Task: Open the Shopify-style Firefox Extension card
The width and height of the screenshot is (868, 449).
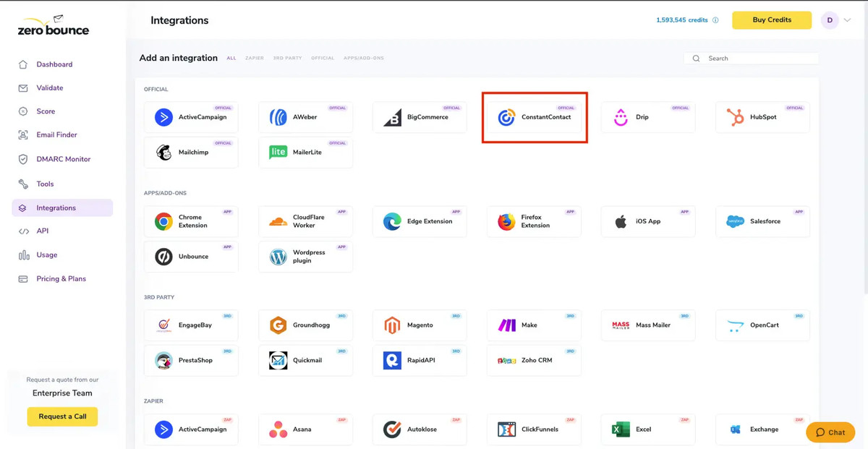Action: click(x=534, y=221)
